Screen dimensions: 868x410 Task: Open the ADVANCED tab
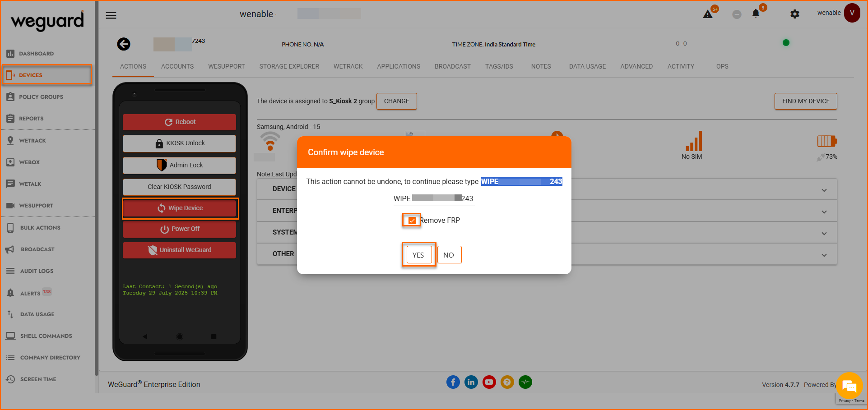point(636,66)
